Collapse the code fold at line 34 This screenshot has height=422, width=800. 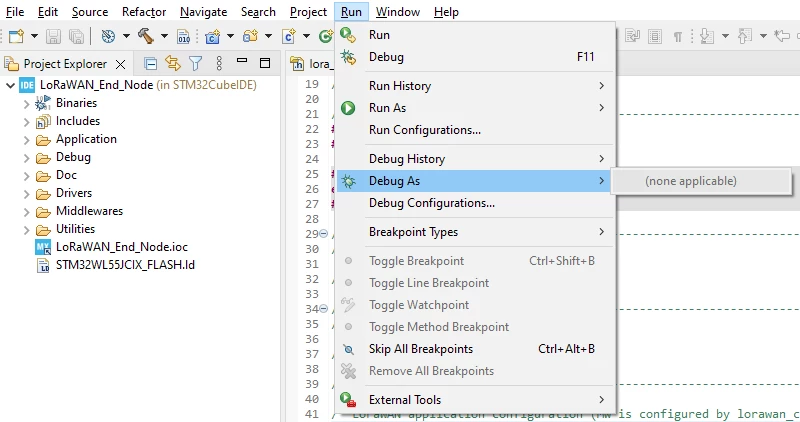click(x=323, y=309)
